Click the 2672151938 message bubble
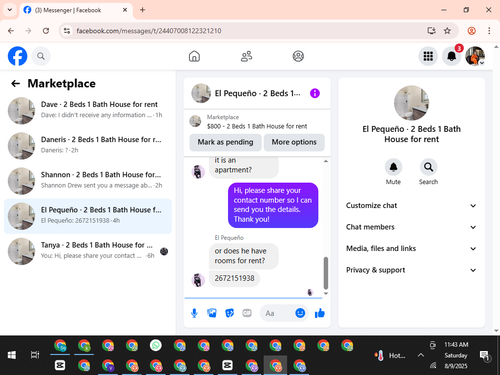Image resolution: width=500 pixels, height=375 pixels. pyautogui.click(x=234, y=278)
